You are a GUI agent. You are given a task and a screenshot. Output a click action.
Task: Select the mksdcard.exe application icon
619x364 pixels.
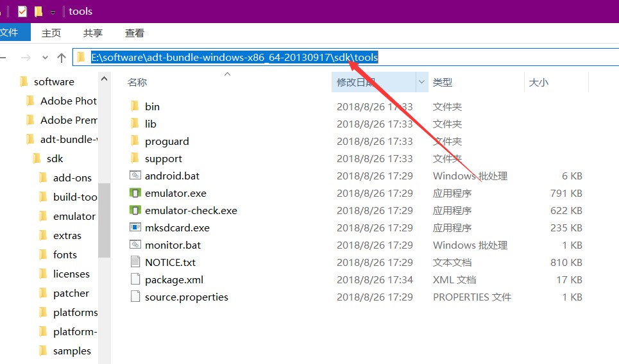[135, 227]
